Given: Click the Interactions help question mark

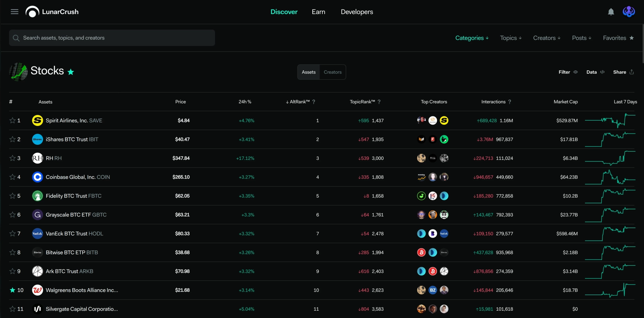Looking at the screenshot, I should 509,102.
